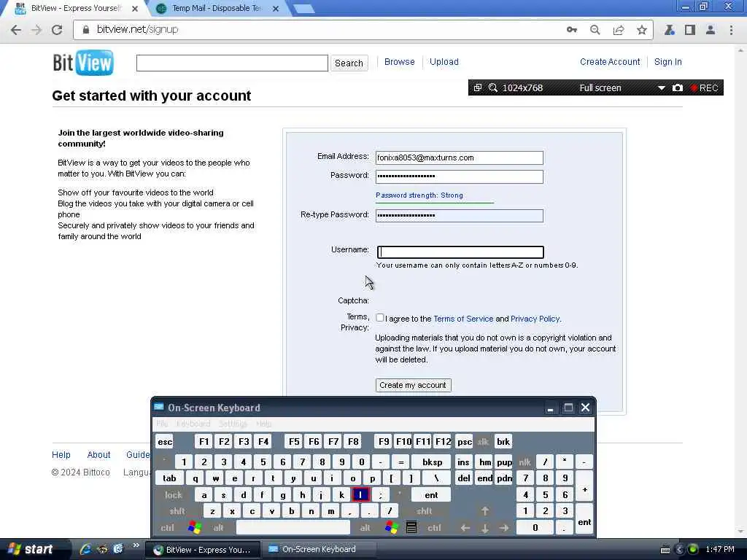The image size is (747, 560).
Task: Click the Sign In link
Action: click(x=667, y=62)
